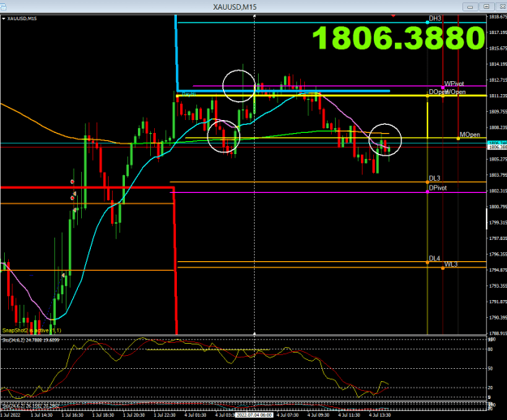Screen dimensions: 507x420
Task: Click the 50 level on the stochastic scale
Action: (491, 369)
